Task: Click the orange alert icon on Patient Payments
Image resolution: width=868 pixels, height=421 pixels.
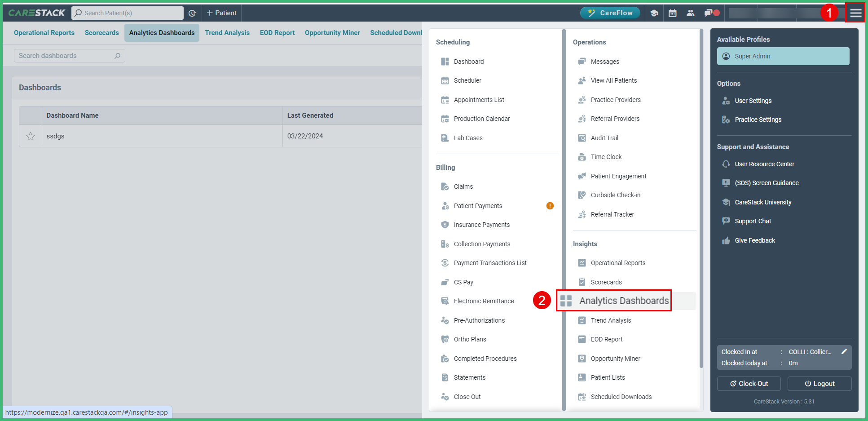Action: click(550, 205)
